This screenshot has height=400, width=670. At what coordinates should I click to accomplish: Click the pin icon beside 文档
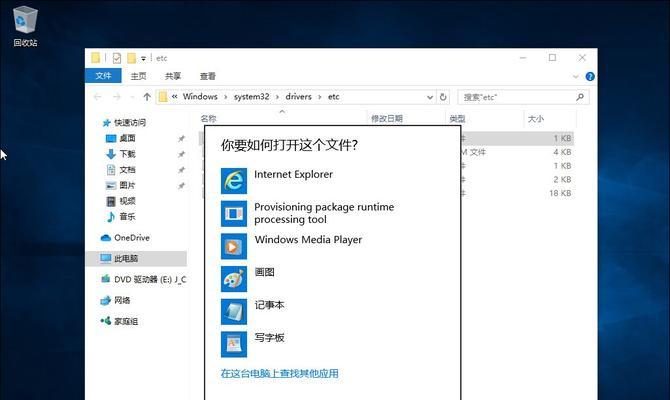(181, 170)
